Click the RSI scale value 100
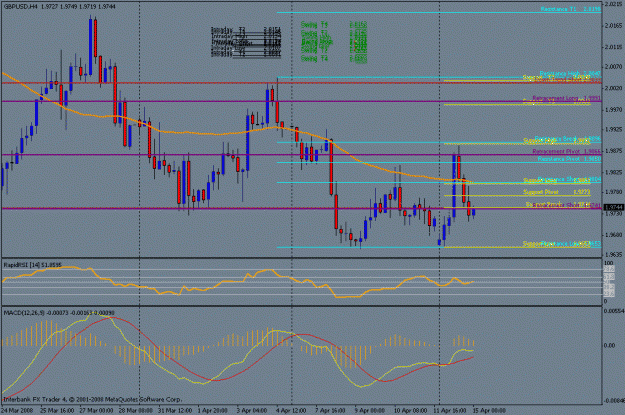 click(x=608, y=263)
